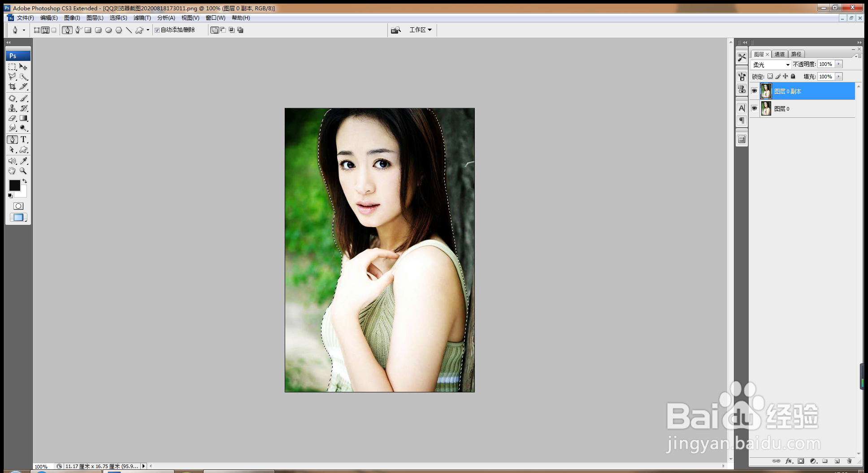Open the 图像(I) menu
Screen dimensions: 868x473
pos(72,18)
